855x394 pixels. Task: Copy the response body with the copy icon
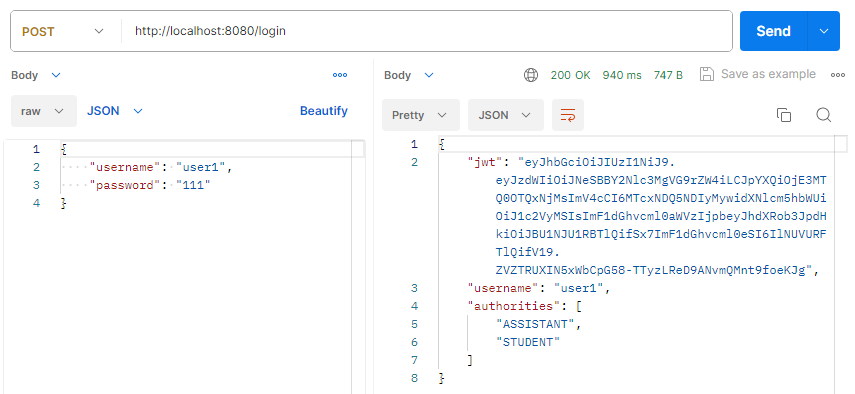click(784, 115)
